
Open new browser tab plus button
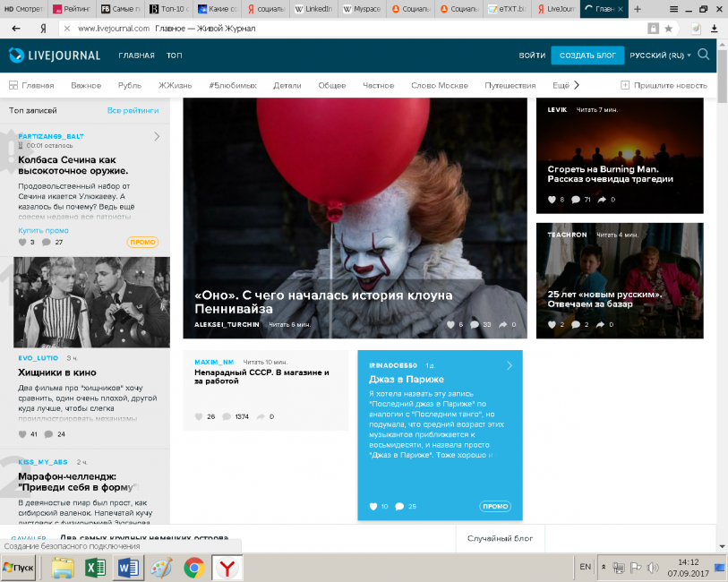point(638,9)
